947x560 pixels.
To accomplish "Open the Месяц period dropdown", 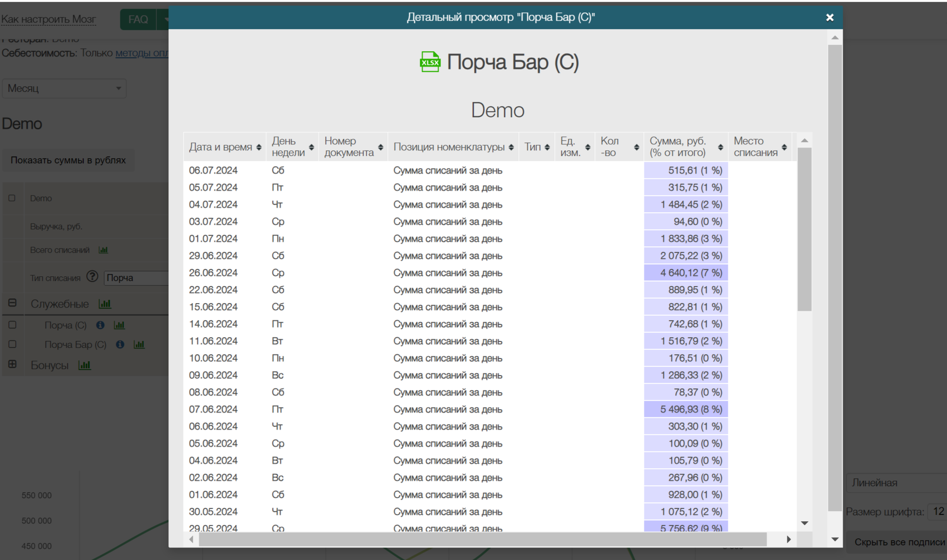I will 64,88.
